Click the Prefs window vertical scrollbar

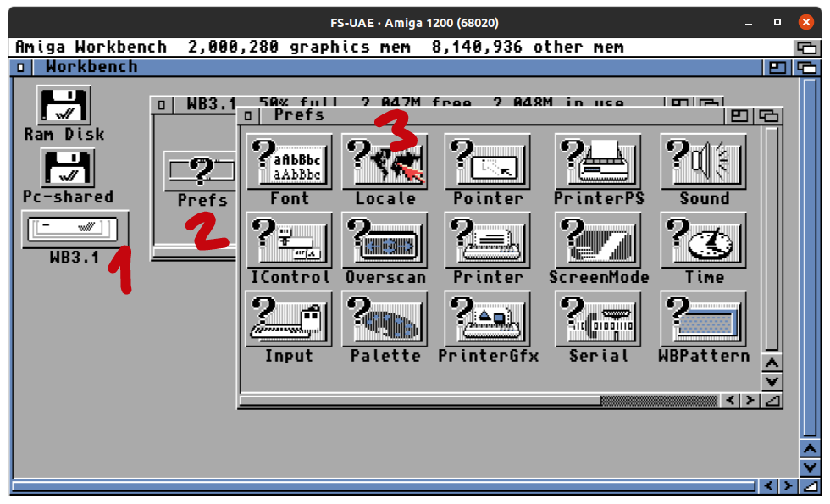click(772, 239)
